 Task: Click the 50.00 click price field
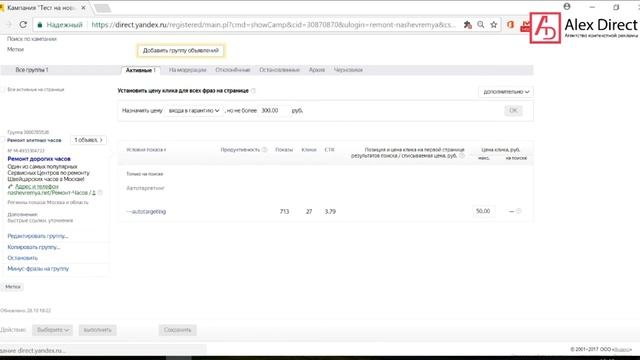click(483, 211)
